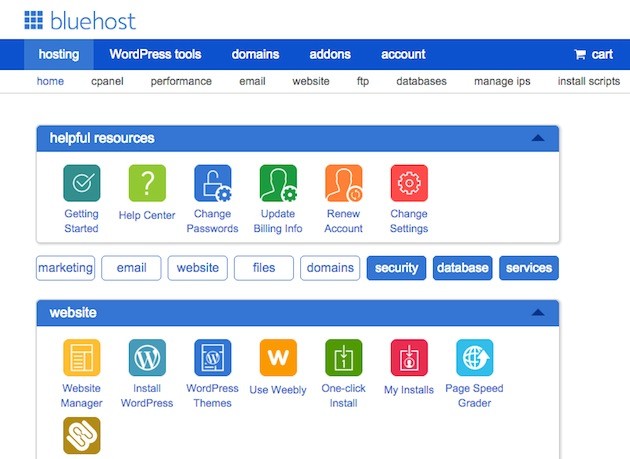
Task: Toggle the email category filter button
Action: 131,268
